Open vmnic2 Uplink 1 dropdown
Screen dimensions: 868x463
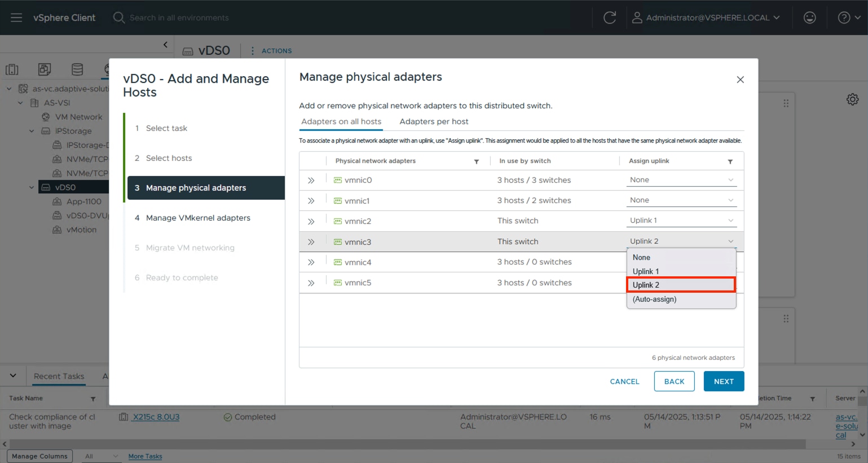(x=681, y=221)
